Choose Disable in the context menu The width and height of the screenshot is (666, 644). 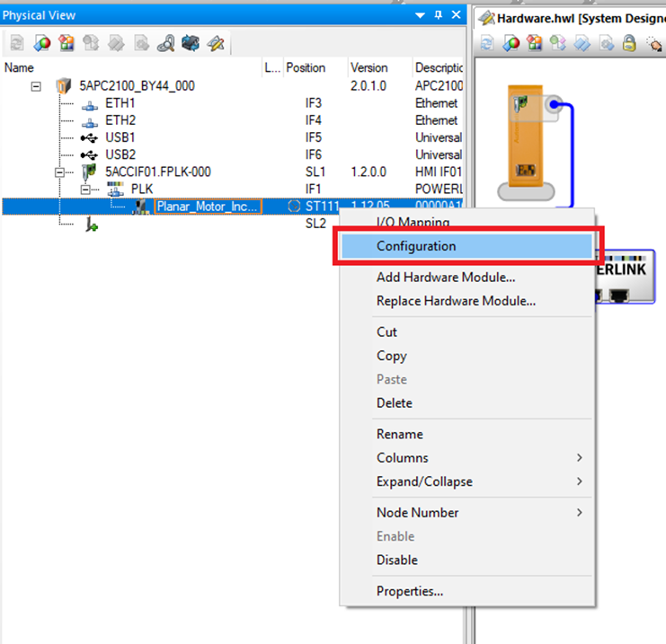397,560
